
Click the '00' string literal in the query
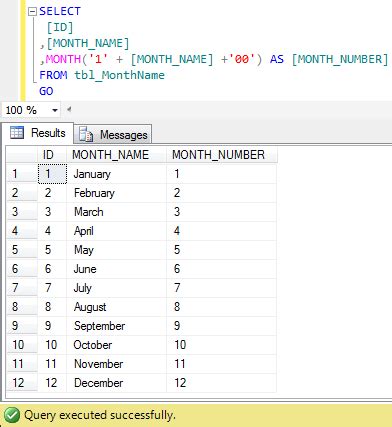[242, 59]
